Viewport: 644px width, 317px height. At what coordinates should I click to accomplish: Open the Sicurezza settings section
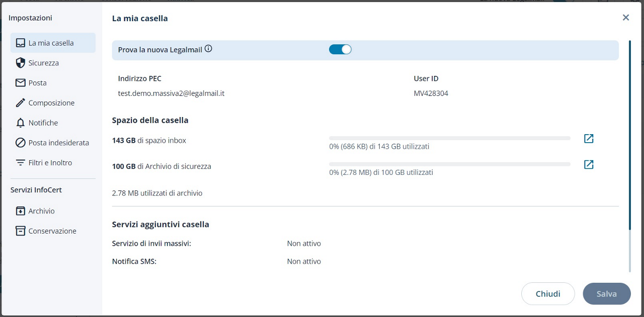click(44, 63)
